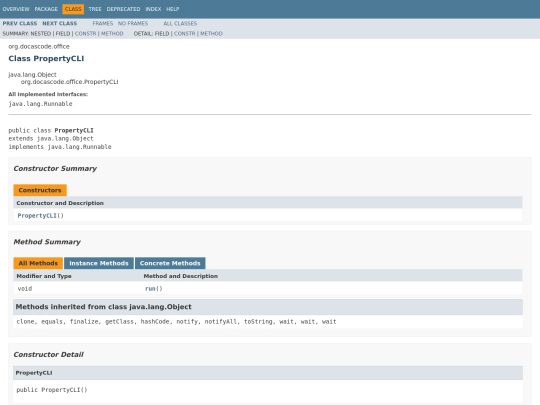Click the 'implements java.lang.Runnable' declaration line
This screenshot has width=540, height=405.
click(x=60, y=147)
